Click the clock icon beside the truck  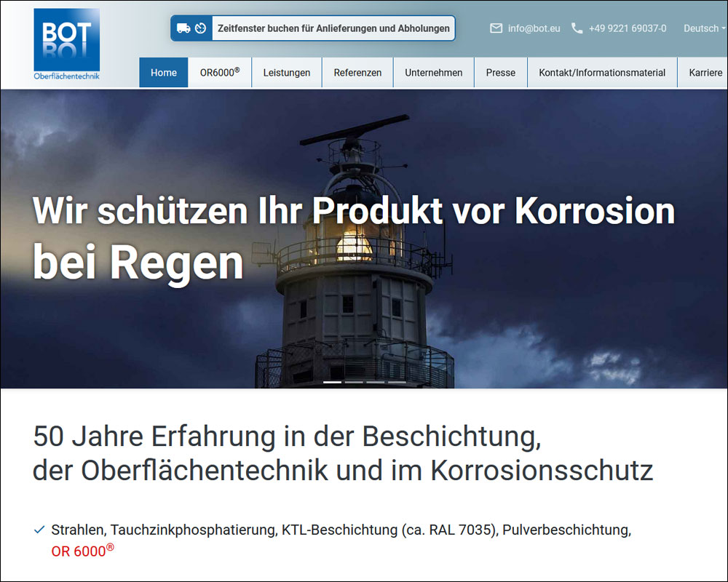201,28
